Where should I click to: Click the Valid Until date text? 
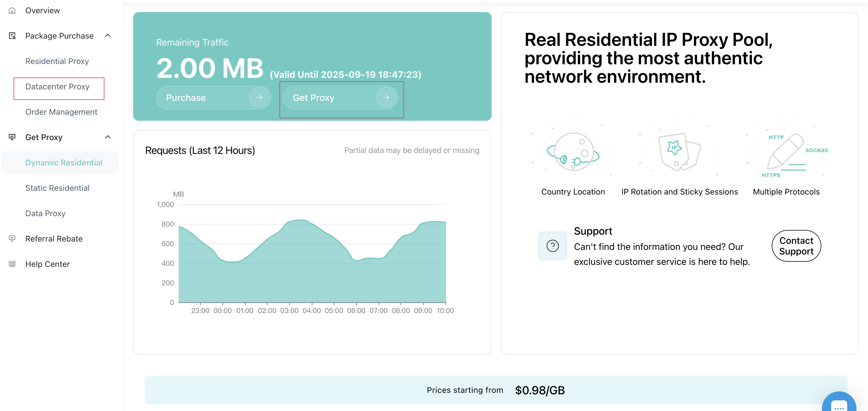345,74
